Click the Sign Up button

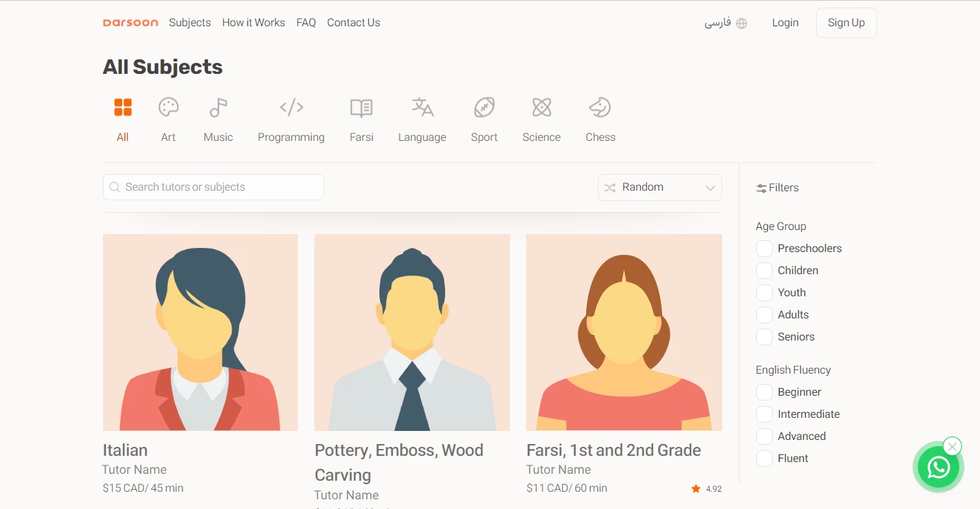click(847, 23)
